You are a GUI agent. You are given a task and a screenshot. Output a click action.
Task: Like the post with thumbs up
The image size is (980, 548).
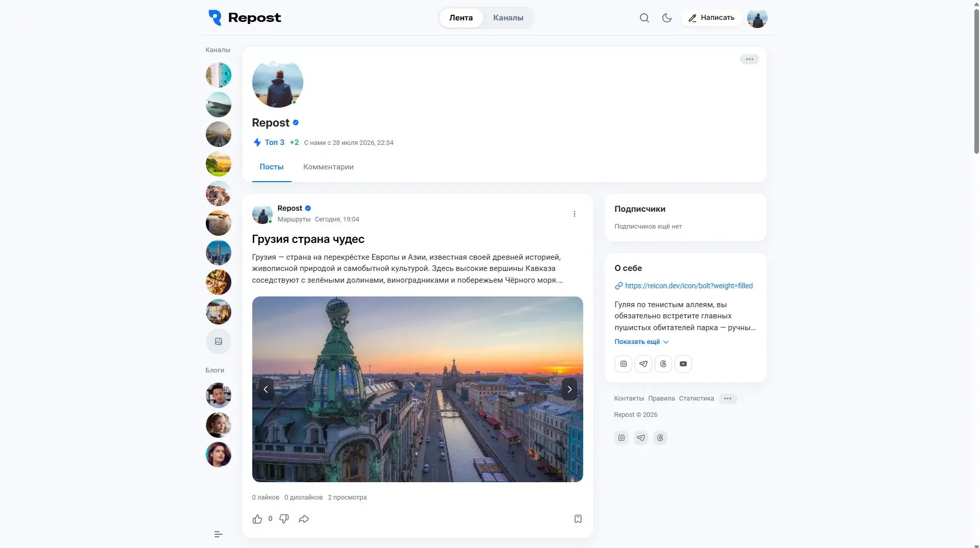click(257, 519)
